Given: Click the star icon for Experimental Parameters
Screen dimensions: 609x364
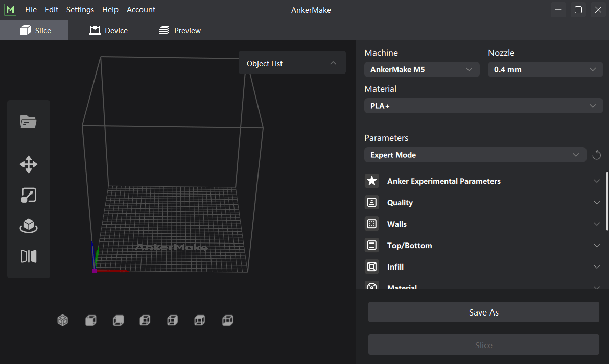Looking at the screenshot, I should [372, 181].
